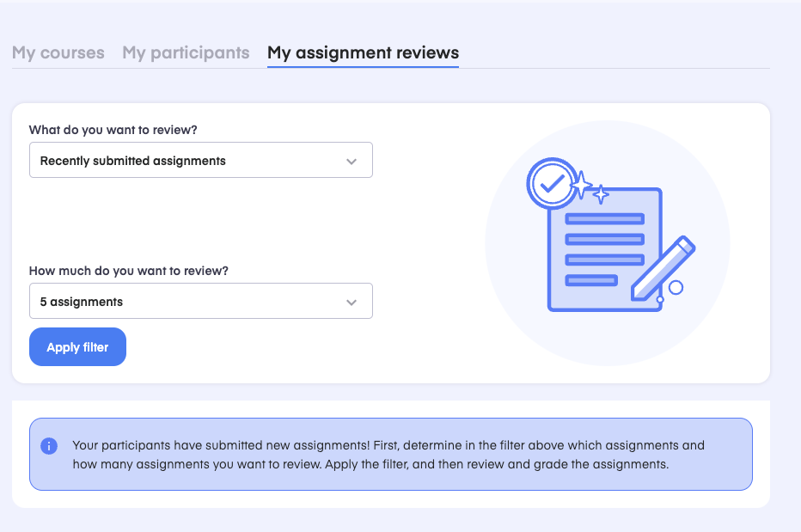Screen dimensions: 801x532
Task: Click the info icon in the blue banner
Action: [x=49, y=446]
